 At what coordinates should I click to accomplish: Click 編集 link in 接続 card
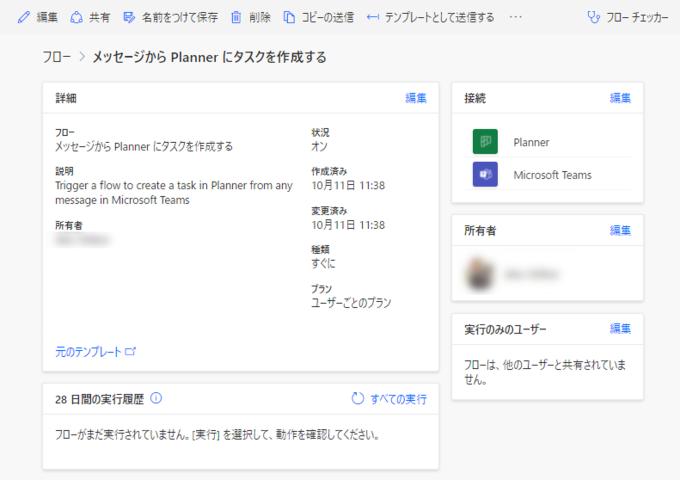(620, 98)
